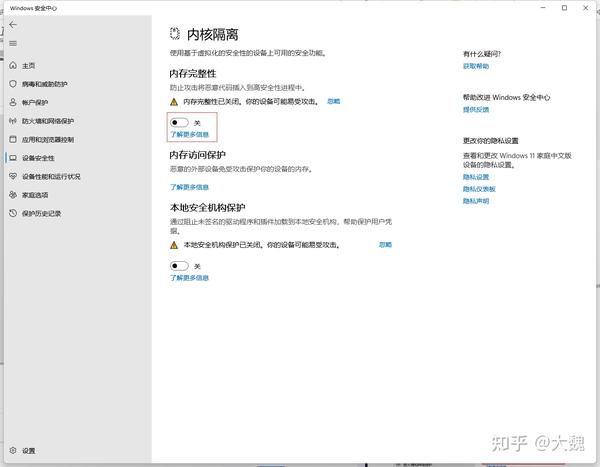This screenshot has height=467, width=600.
Task: Click warning icon beside 内存完整性已关闭
Action: (x=174, y=102)
